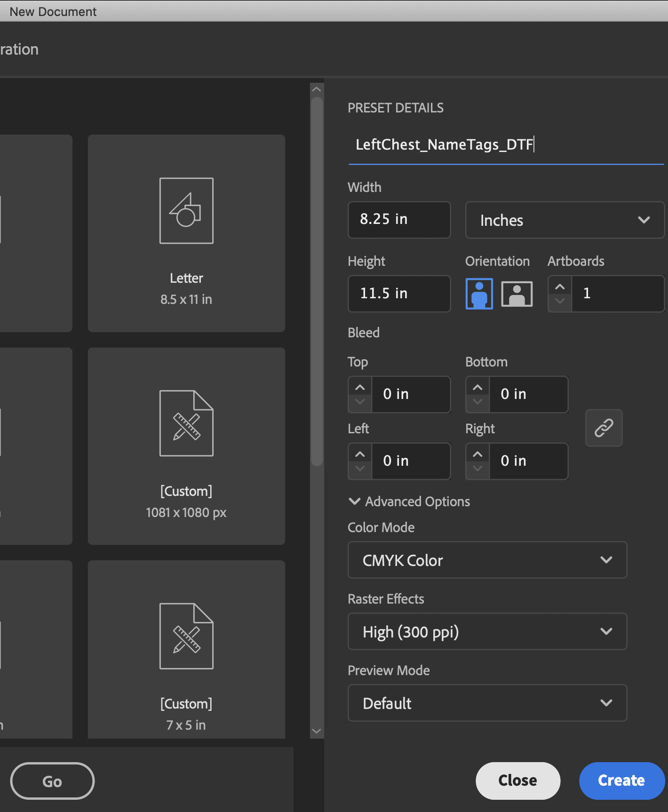Toggle the bleed link chain icon
This screenshot has width=668, height=812.
[604, 428]
